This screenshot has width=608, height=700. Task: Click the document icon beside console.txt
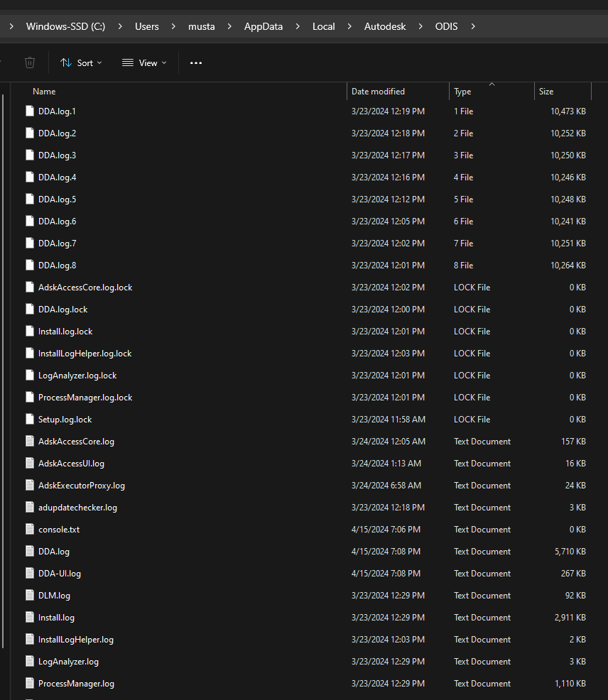(x=29, y=529)
